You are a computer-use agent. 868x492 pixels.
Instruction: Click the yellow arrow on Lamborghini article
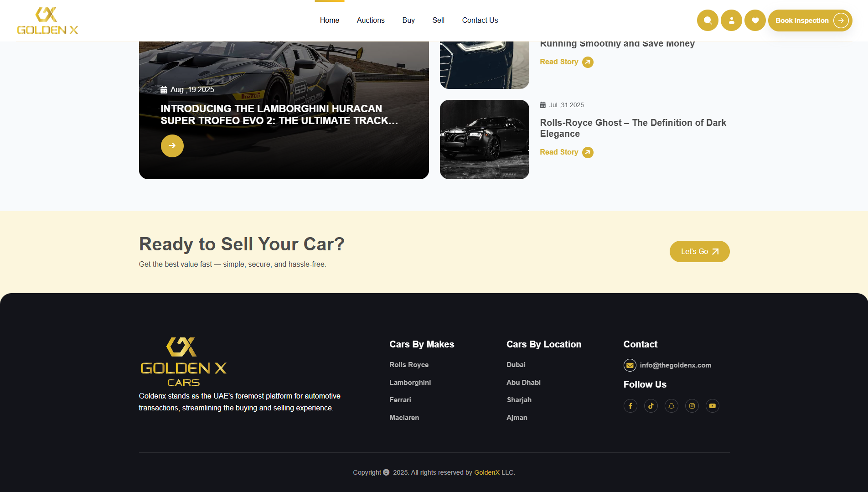[x=172, y=146]
